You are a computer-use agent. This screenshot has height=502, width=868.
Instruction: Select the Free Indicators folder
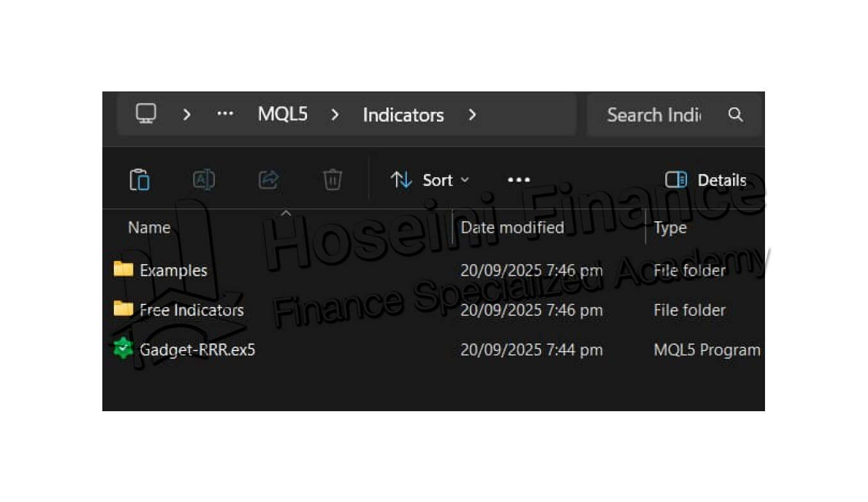pyautogui.click(x=191, y=310)
